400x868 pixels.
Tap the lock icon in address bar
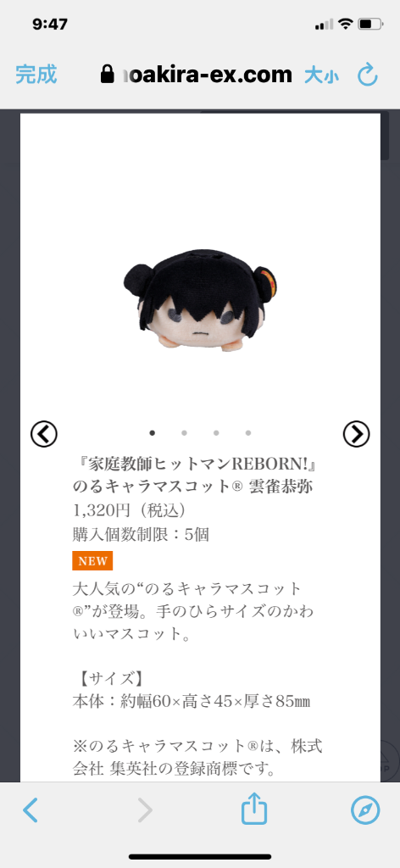pos(108,75)
